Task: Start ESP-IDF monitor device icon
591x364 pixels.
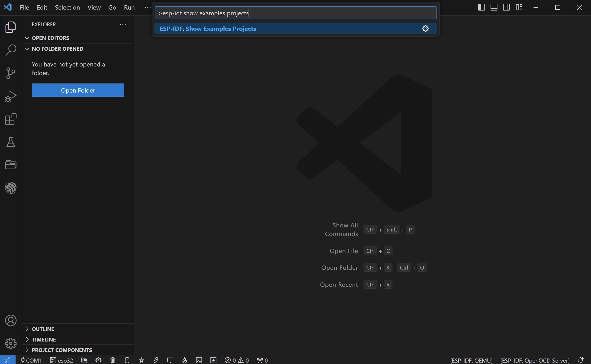Action: (170, 360)
